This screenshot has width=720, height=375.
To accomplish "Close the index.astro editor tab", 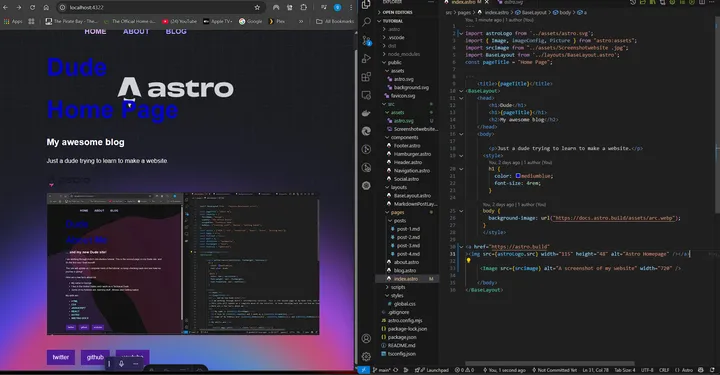I will click(487, 2).
